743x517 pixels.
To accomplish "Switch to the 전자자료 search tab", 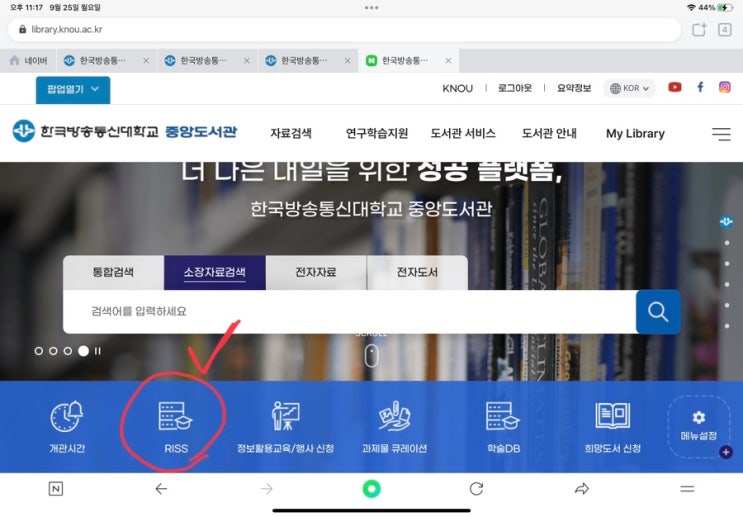I will 316,272.
